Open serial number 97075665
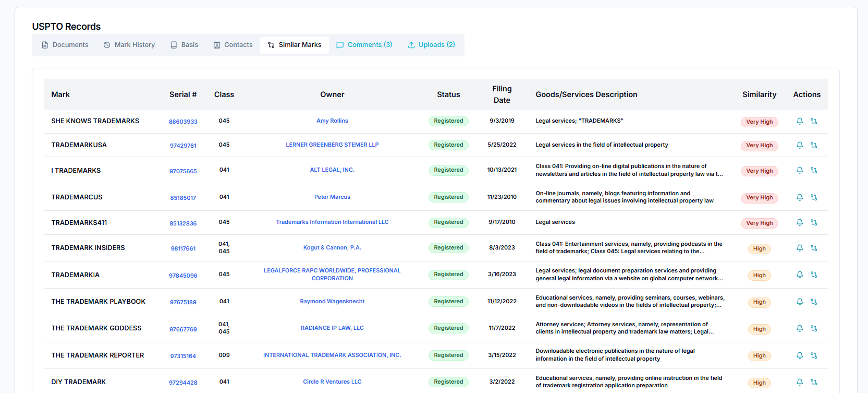This screenshot has height=393, width=868. pos(183,171)
